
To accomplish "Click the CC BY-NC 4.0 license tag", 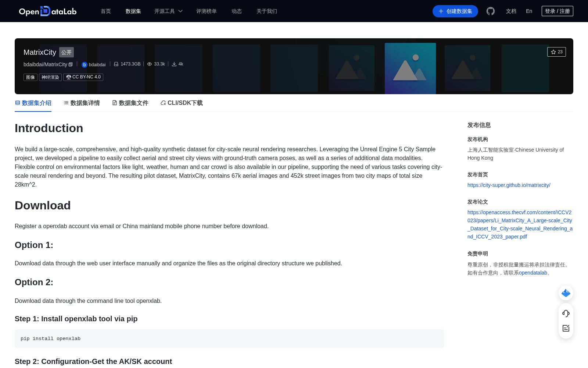I will pyautogui.click(x=83, y=77).
